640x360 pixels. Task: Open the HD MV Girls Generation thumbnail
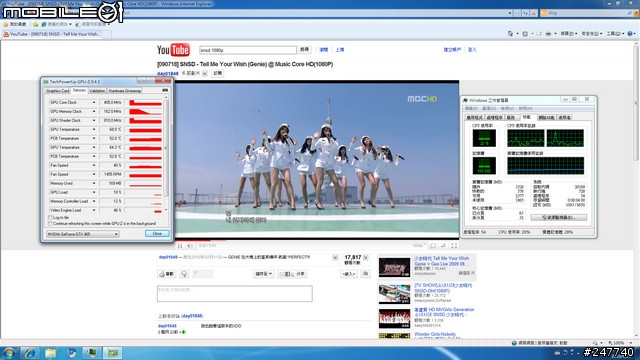[394, 318]
